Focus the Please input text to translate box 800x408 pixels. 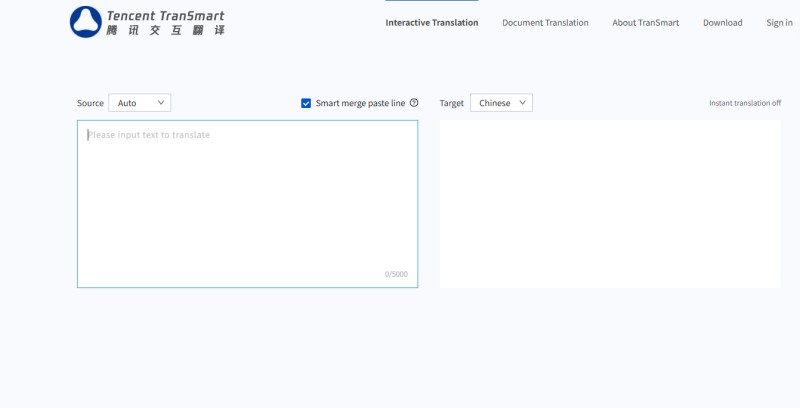click(247, 204)
